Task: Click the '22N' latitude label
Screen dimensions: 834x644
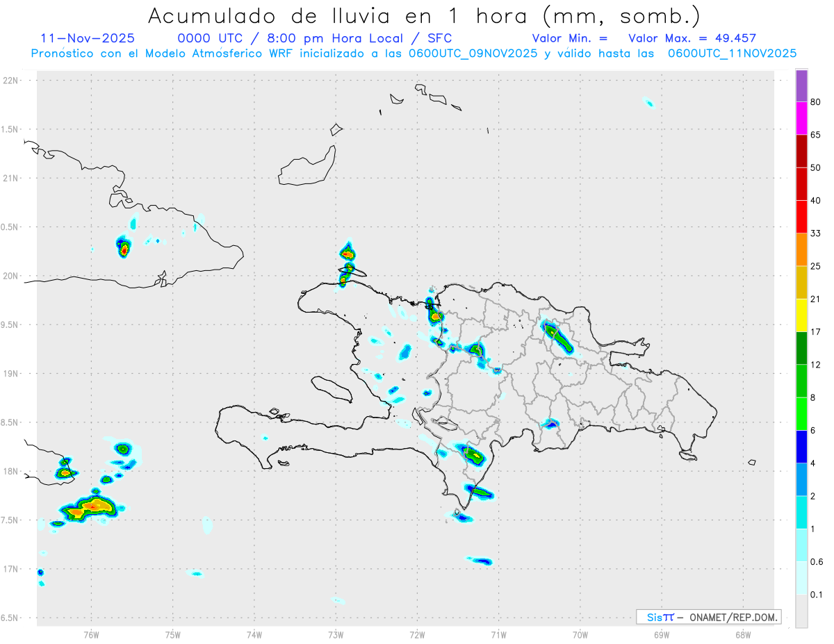Action: pyautogui.click(x=12, y=81)
